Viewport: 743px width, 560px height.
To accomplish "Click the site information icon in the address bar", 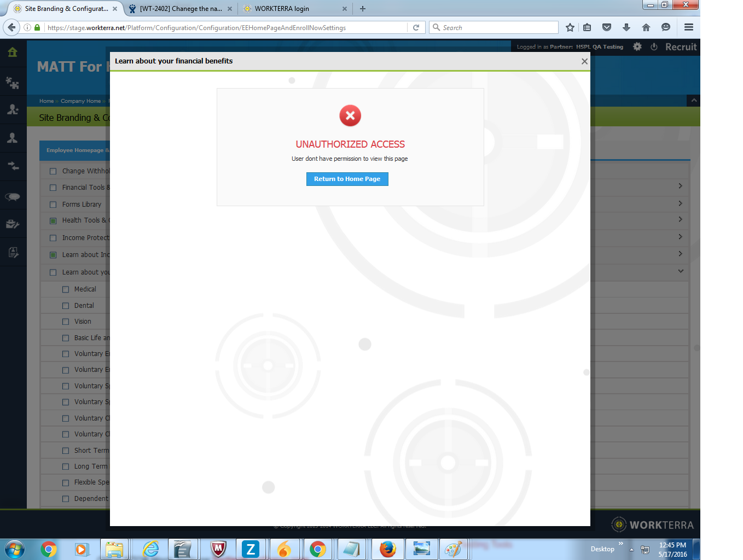I will (x=27, y=27).
